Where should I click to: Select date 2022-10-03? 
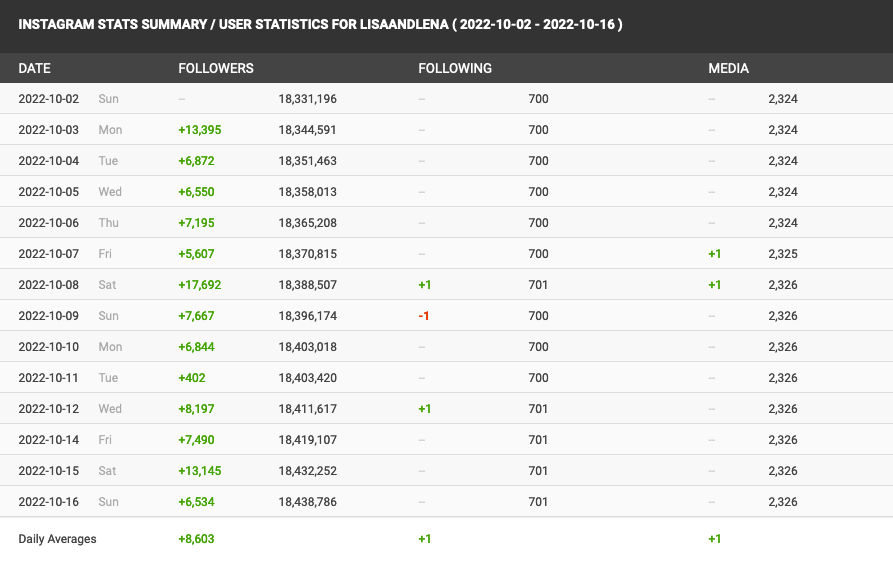click(x=48, y=130)
